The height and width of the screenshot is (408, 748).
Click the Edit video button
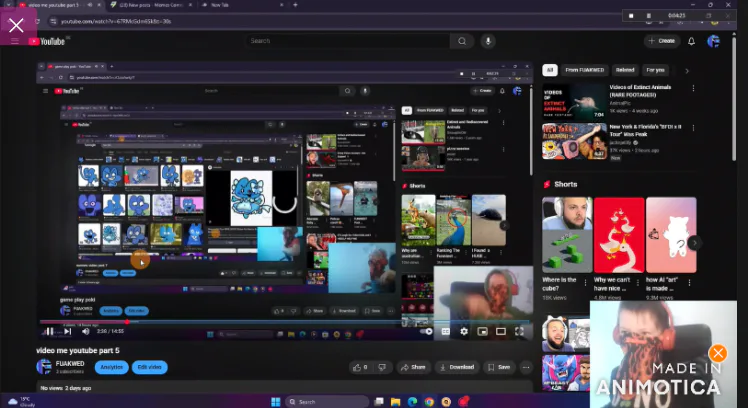point(149,367)
